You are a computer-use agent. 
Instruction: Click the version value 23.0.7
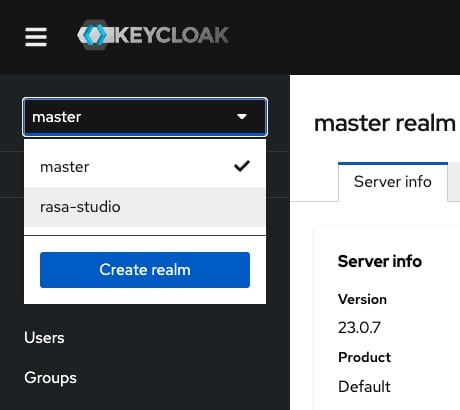click(359, 328)
